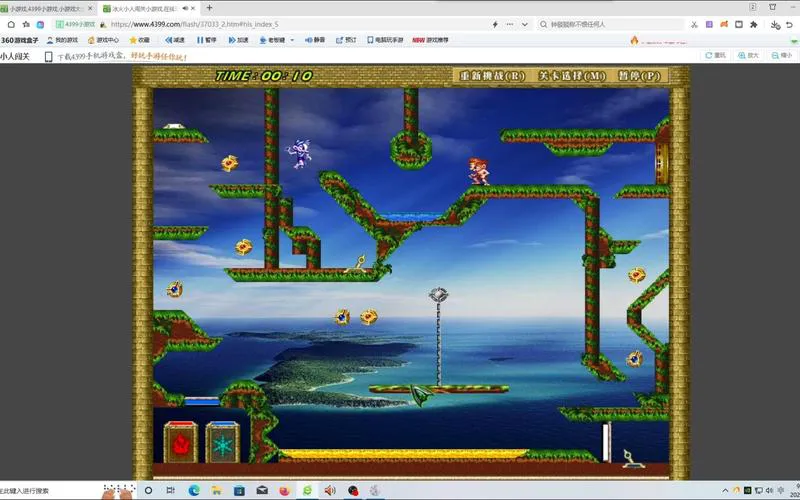Click the shirt skin icon in title bar
This screenshot has width=800, height=500.
(772, 7)
